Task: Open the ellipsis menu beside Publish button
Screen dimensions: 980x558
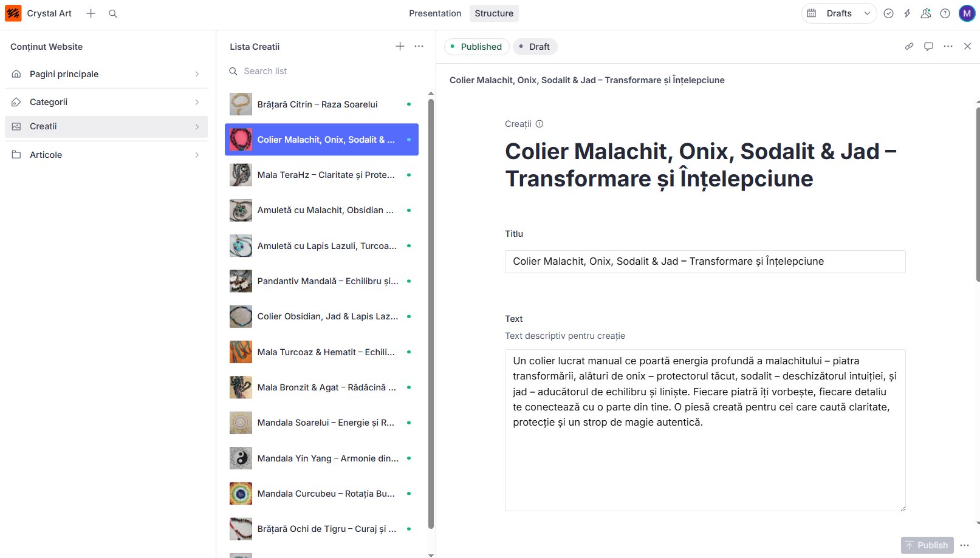Action: pyautogui.click(x=964, y=545)
